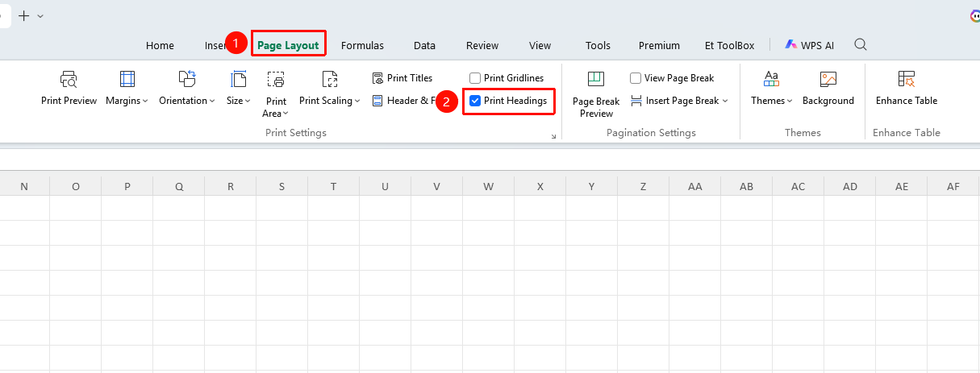Select column U header

[386, 186]
